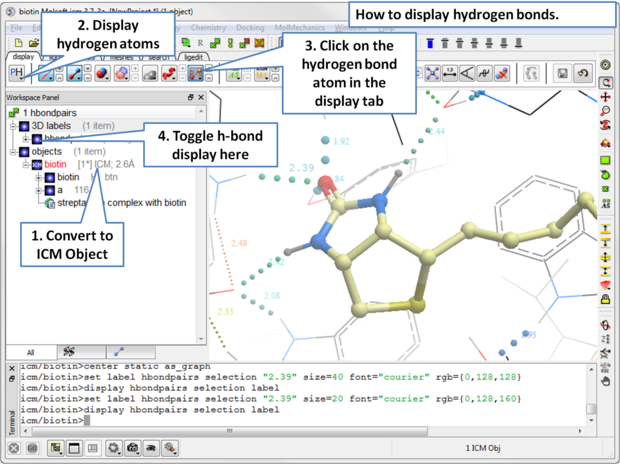Collapse the biotin ICM object node
Screen dimensions: 620x464
(25, 164)
